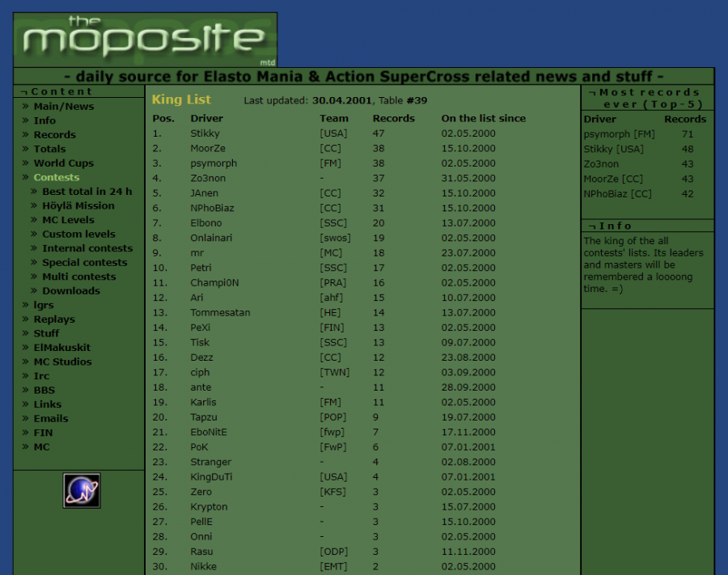Screen dimensions: 728x575
Task: Open the Höylä Mission contest
Action: click(x=78, y=206)
